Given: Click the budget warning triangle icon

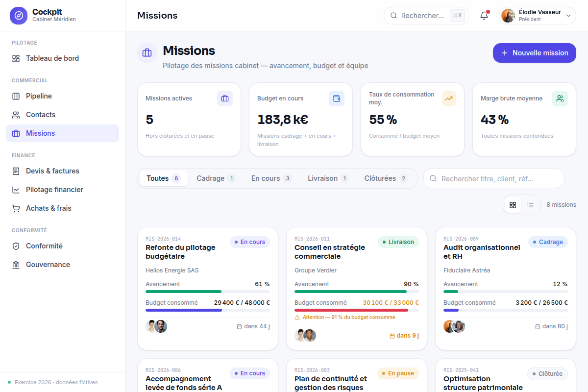Looking at the screenshot, I should [297, 318].
